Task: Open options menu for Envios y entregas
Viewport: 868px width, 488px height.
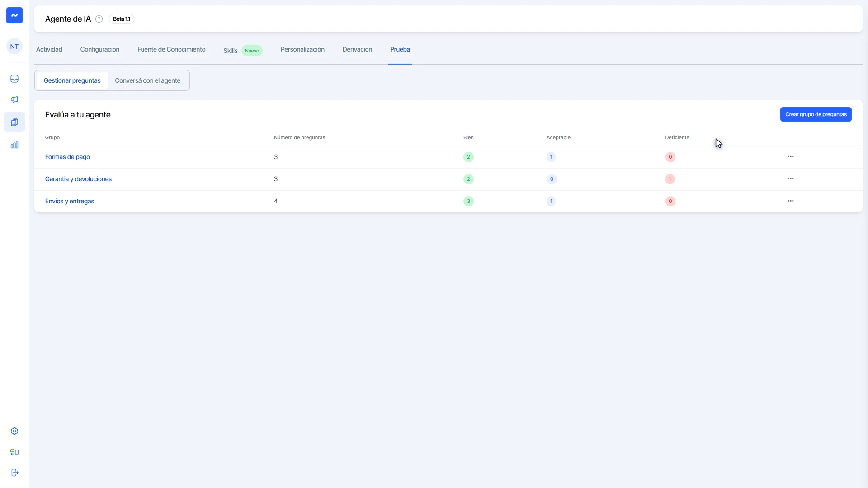Action: (791, 201)
